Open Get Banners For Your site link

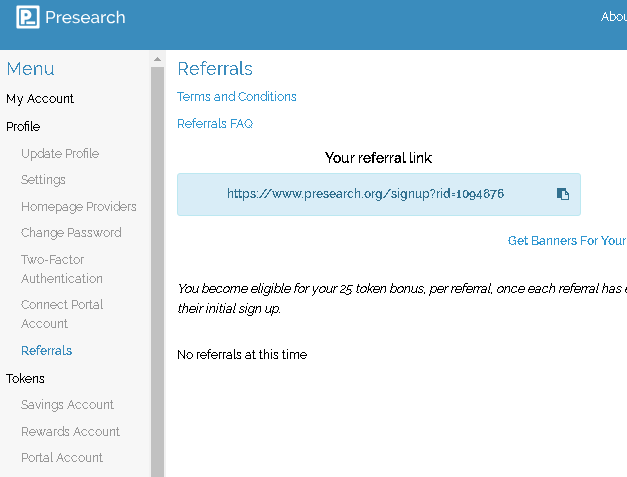tap(566, 241)
